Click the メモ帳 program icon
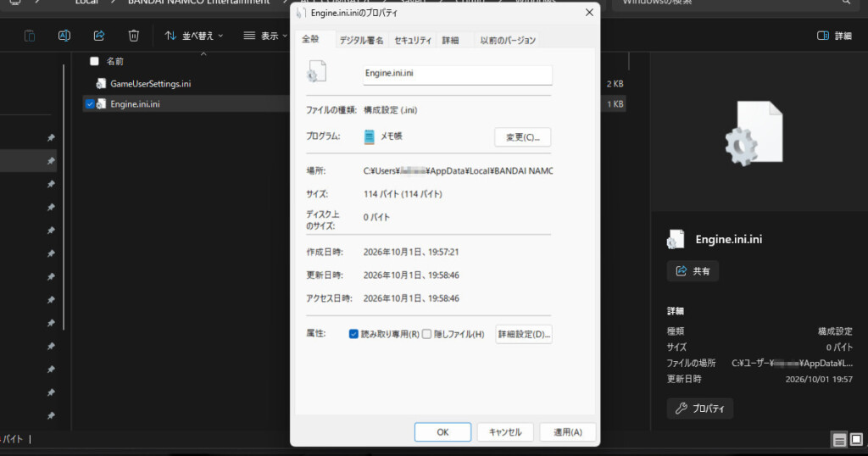Screen dimensions: 868x456 point(370,136)
